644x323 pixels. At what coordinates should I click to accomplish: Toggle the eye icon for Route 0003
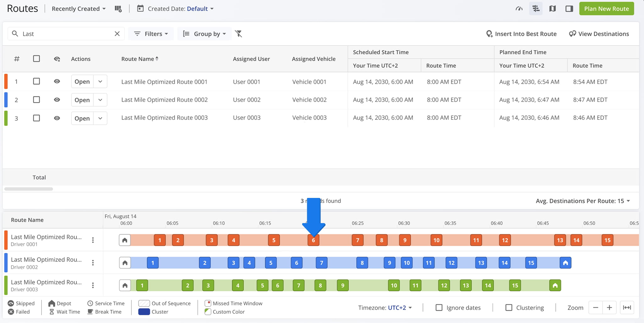click(x=57, y=118)
